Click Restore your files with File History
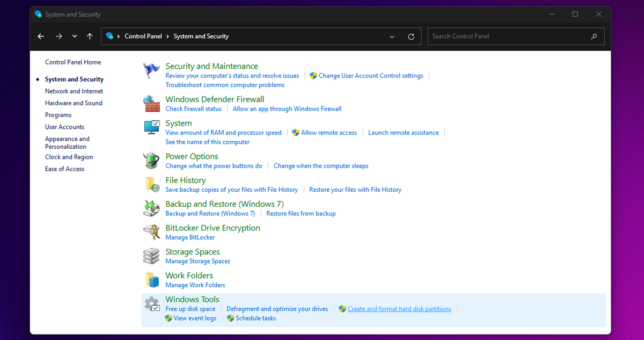 pyautogui.click(x=355, y=190)
